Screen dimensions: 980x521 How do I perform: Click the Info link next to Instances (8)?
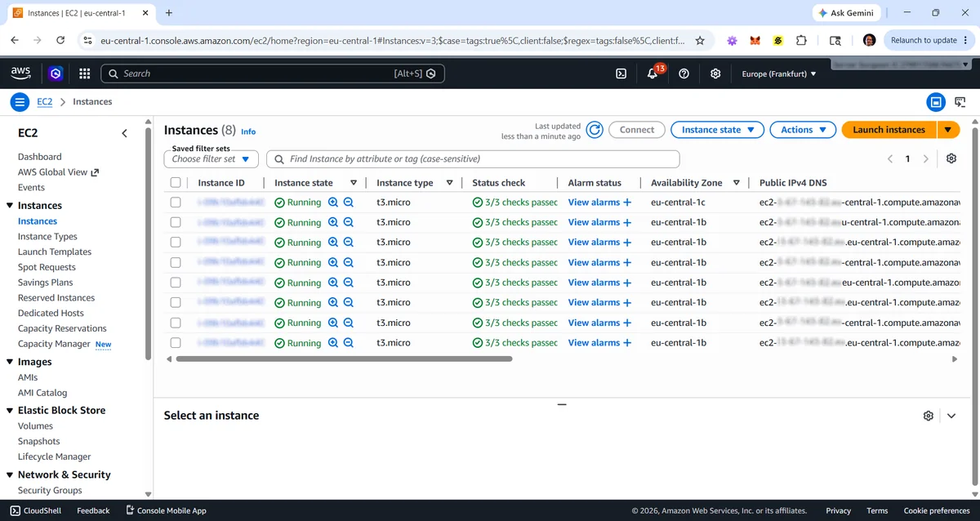248,131
